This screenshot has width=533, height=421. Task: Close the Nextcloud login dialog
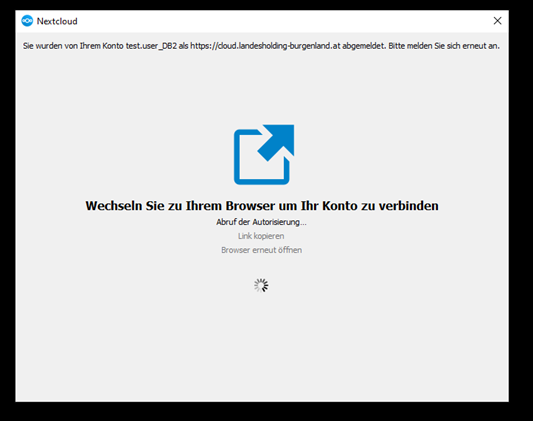point(497,21)
